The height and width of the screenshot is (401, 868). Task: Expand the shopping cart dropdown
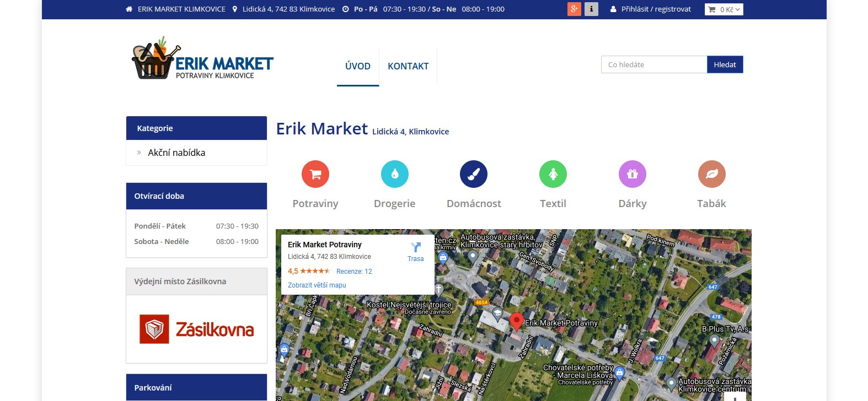[724, 9]
